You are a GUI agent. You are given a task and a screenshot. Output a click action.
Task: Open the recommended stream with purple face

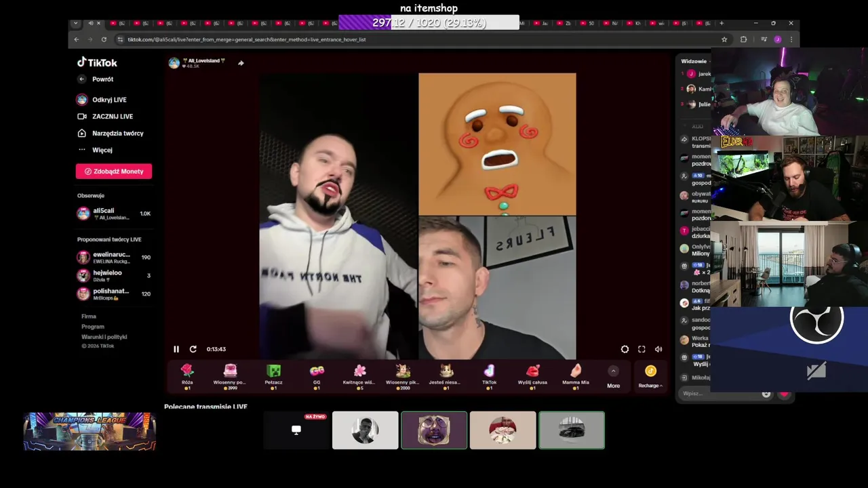click(x=434, y=430)
